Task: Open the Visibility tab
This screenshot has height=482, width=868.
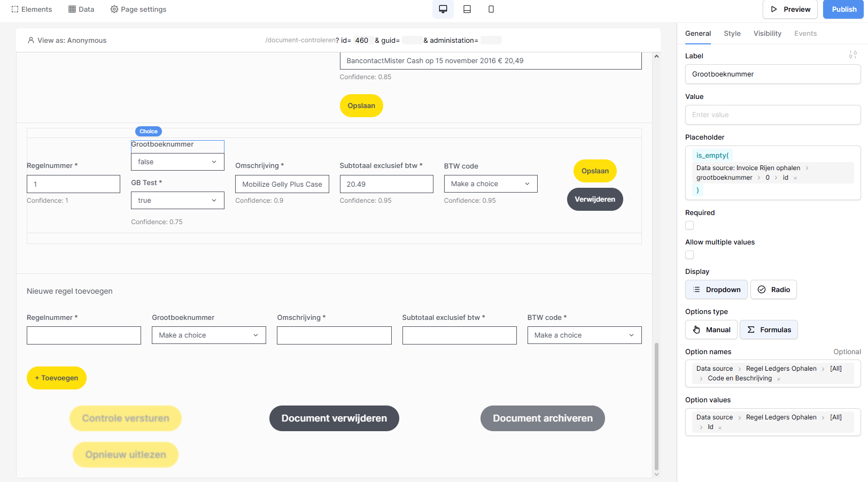Action: pos(767,33)
